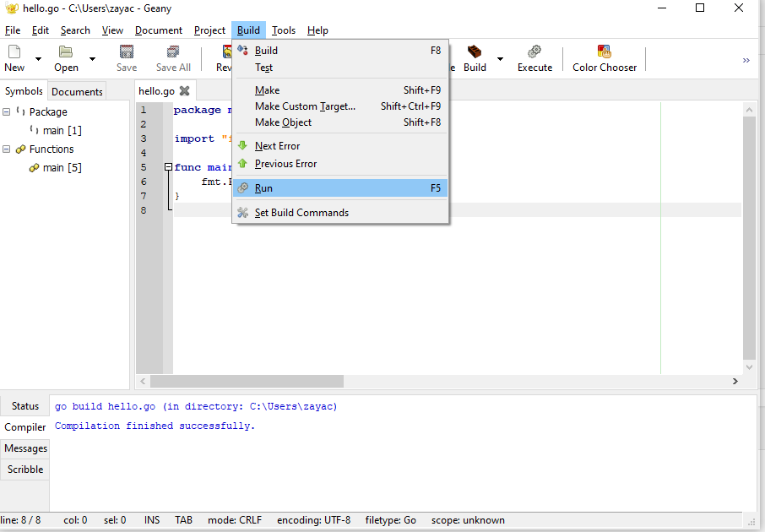Show more toolbar items via double chevron
The width and height of the screenshot is (765, 532).
746,61
